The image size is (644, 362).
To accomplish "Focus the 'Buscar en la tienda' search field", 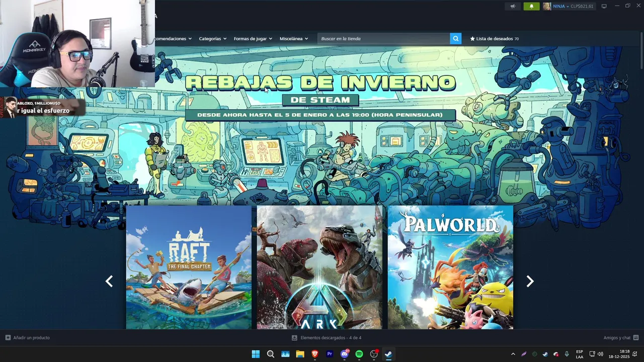I will [383, 39].
